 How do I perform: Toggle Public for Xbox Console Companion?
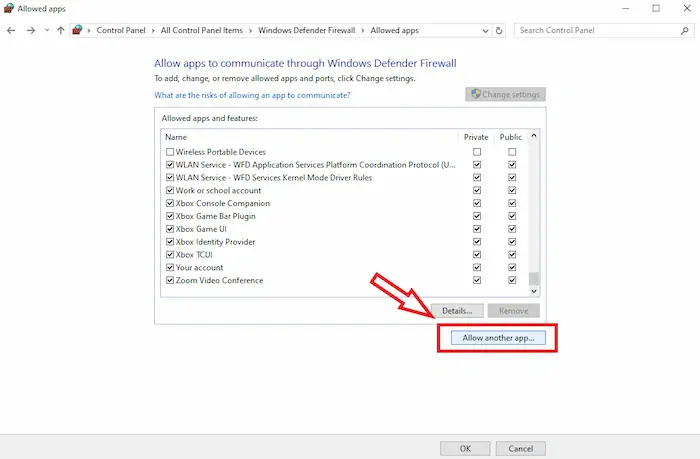512,203
